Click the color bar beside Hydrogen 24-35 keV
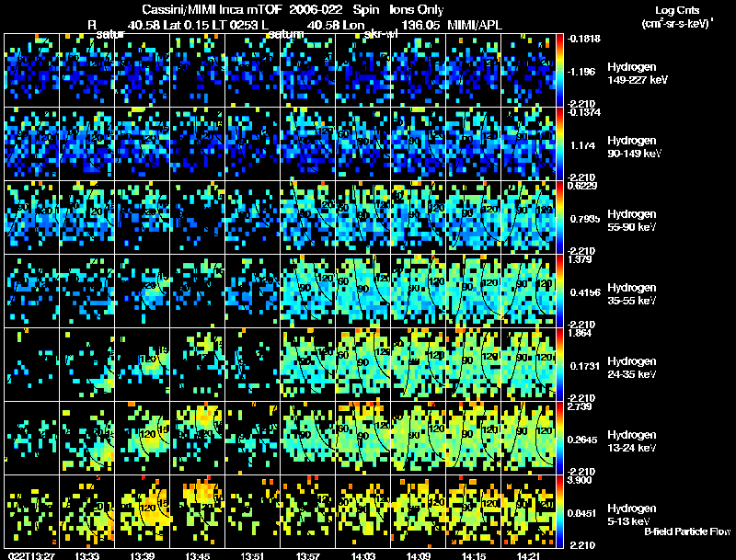736x560 pixels. click(559, 365)
